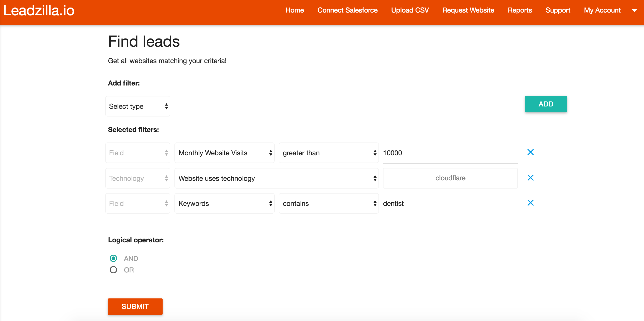Navigate to Reports
The width and height of the screenshot is (644, 321).
pos(520,10)
